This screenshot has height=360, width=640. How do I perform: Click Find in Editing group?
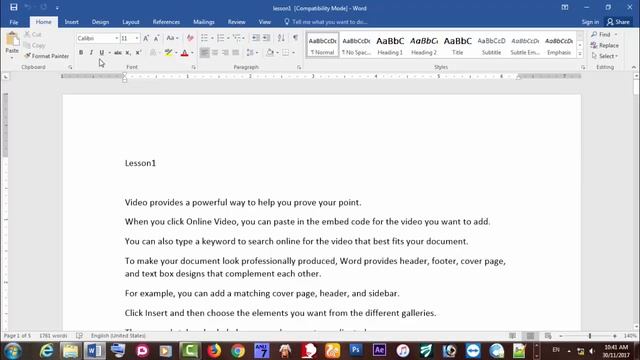point(601,34)
